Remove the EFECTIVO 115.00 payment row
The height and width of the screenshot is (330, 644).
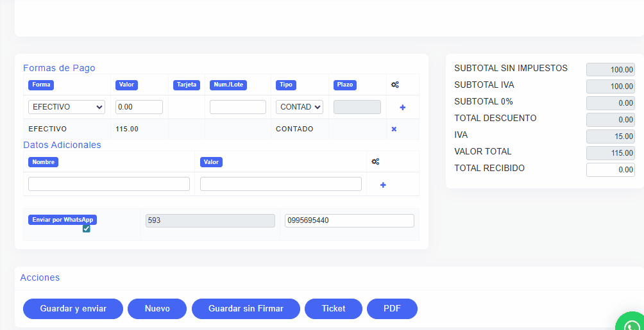click(x=394, y=129)
